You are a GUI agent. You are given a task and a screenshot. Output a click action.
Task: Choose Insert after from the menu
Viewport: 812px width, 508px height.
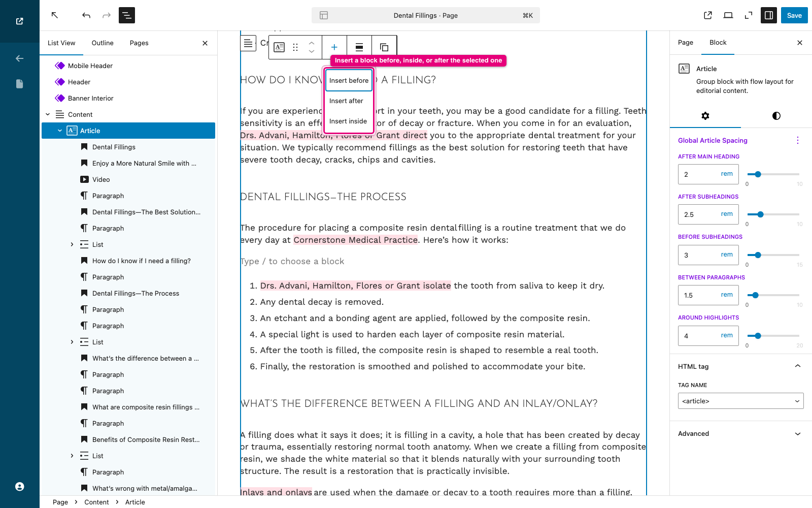tap(349, 101)
